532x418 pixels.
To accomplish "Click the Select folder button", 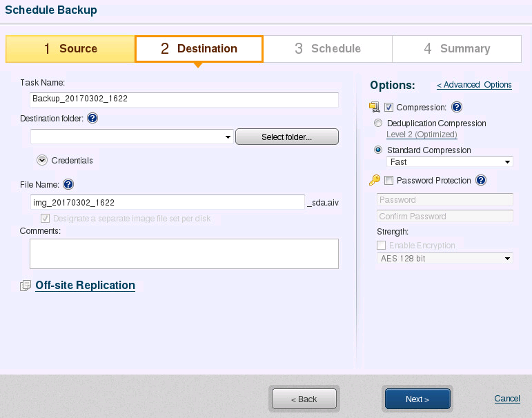I will tap(287, 137).
